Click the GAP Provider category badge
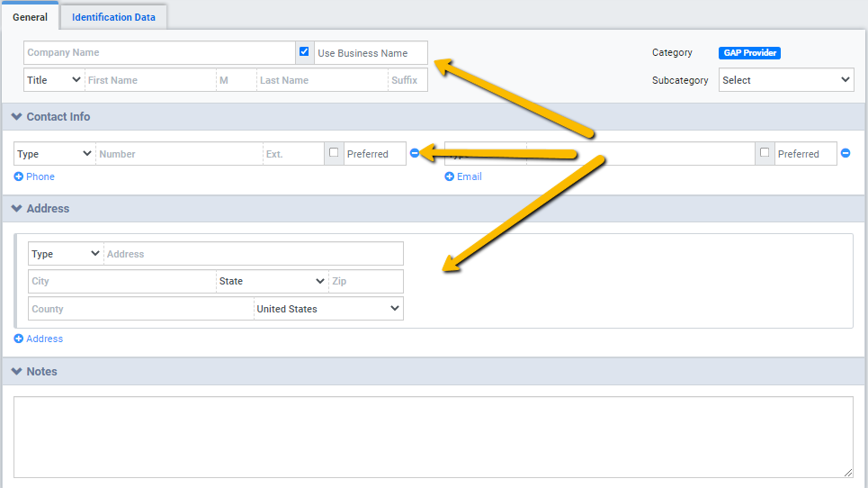 (749, 53)
